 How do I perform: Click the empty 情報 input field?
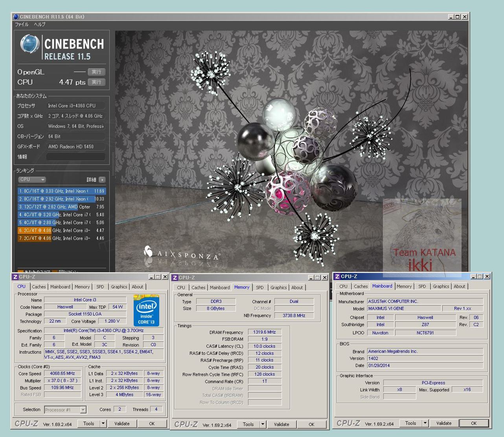[76, 157]
